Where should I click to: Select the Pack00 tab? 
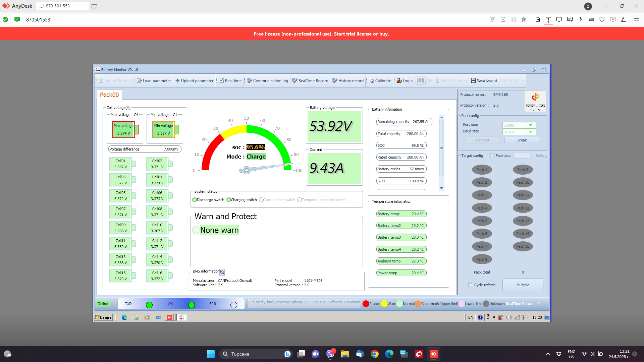109,95
